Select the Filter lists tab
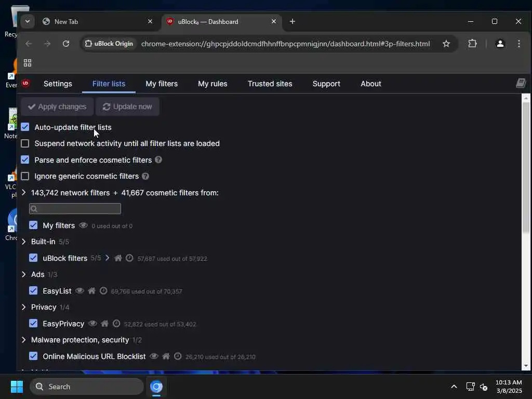 109,84
